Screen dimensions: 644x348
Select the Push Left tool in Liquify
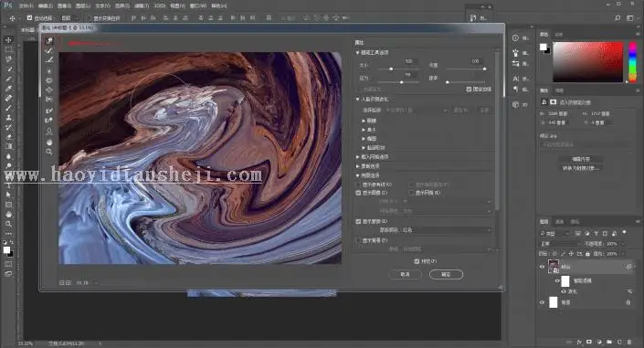point(49,100)
